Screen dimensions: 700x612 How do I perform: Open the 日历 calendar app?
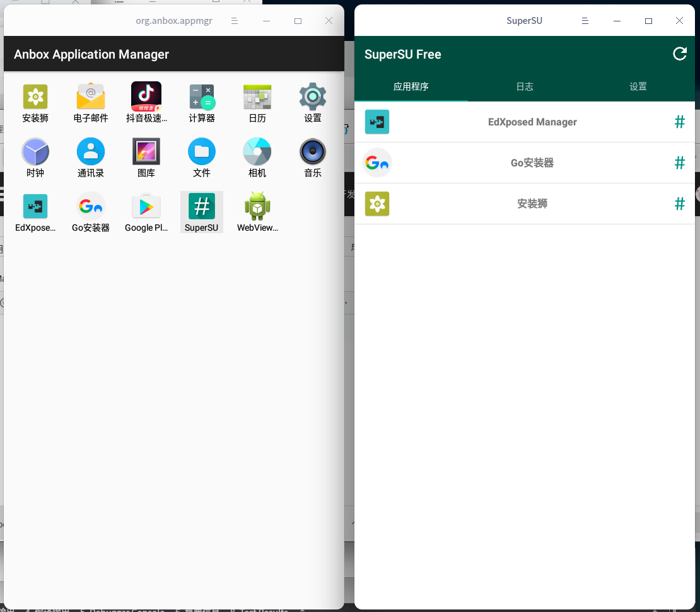(257, 103)
